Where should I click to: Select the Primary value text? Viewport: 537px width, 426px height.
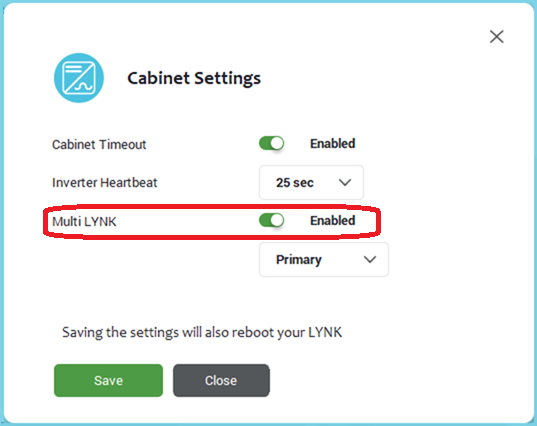coord(299,260)
